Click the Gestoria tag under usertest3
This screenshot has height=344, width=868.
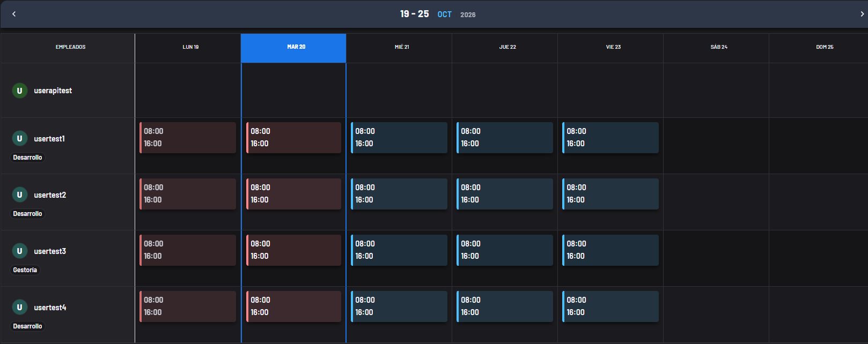(25, 270)
